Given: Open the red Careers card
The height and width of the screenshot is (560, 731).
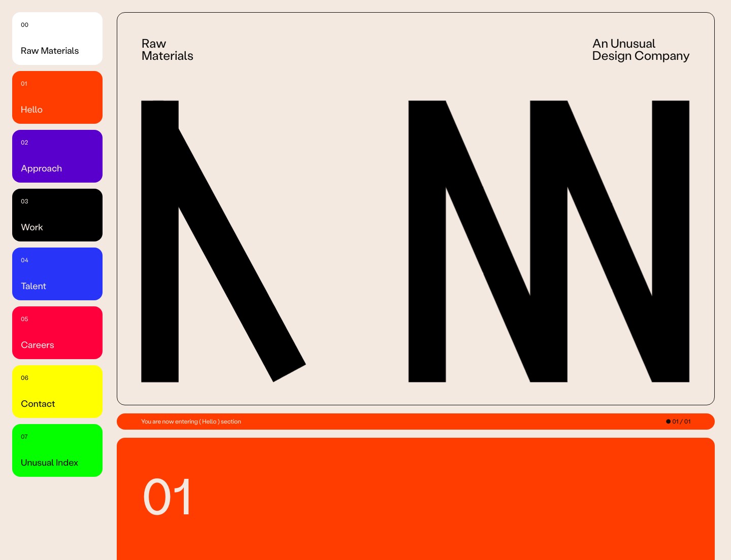Looking at the screenshot, I should pyautogui.click(x=57, y=333).
